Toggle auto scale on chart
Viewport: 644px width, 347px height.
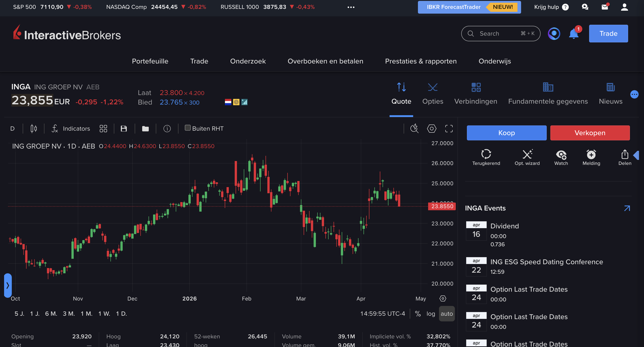tap(446, 314)
